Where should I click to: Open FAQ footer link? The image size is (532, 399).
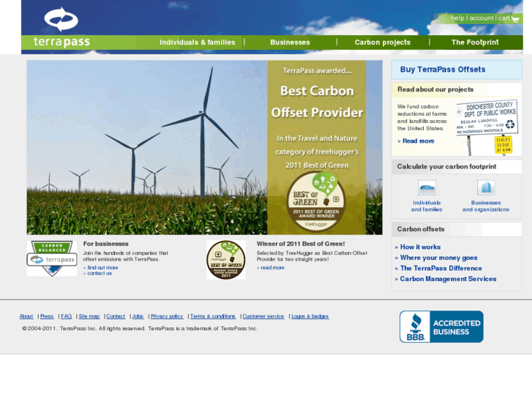[x=66, y=316]
